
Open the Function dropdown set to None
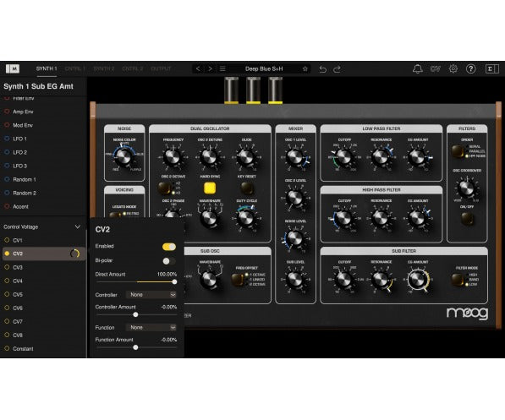point(151,327)
